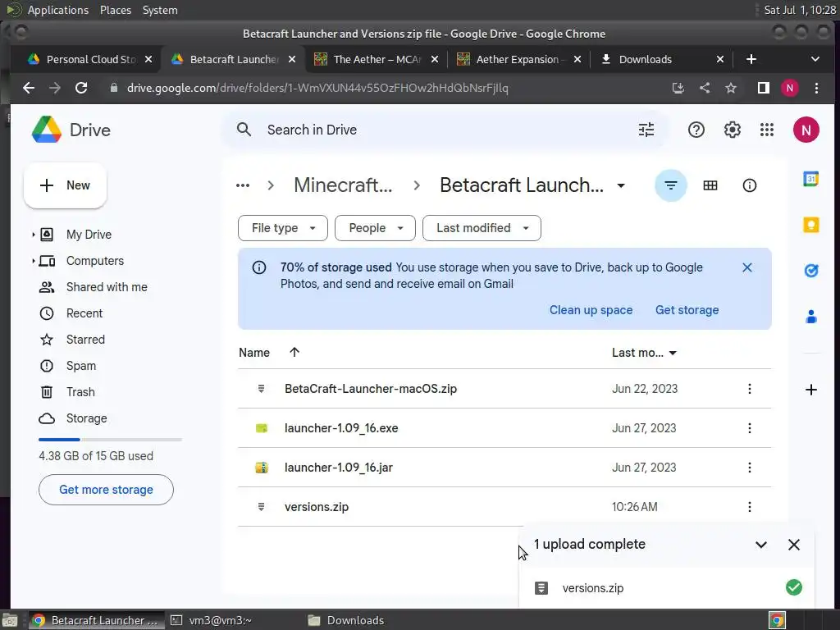The image size is (840, 630).
Task: Expand the My Drive tree arrow
Action: pyautogui.click(x=33, y=235)
